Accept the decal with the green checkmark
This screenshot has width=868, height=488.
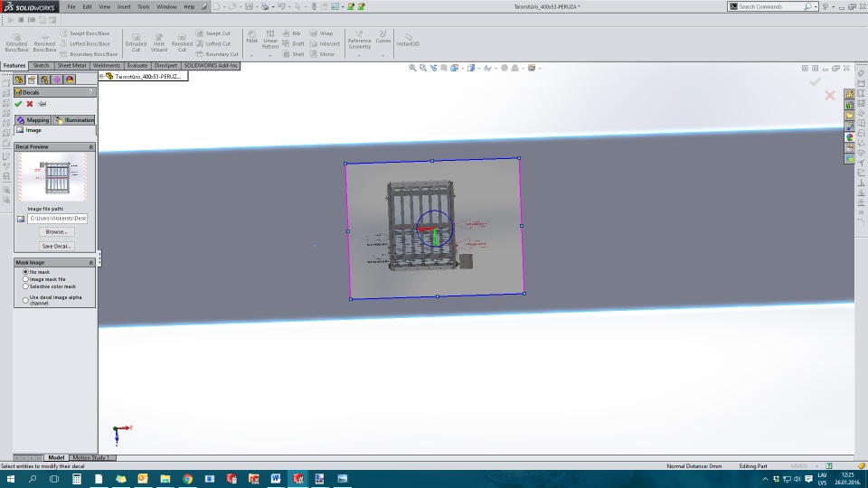pos(18,104)
